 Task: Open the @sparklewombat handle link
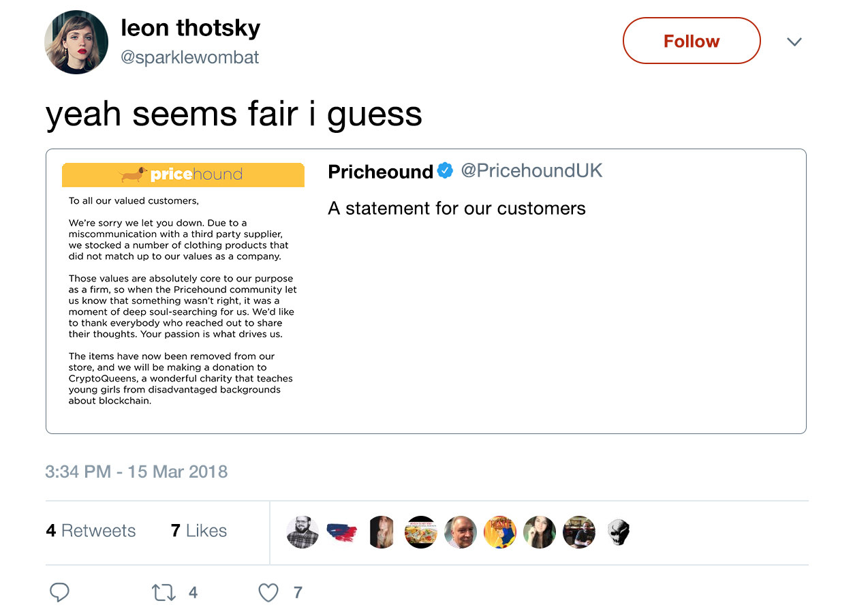[190, 57]
